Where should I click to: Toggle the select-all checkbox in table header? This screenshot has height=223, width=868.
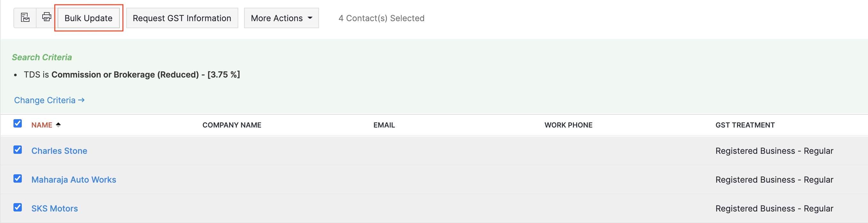(x=18, y=124)
